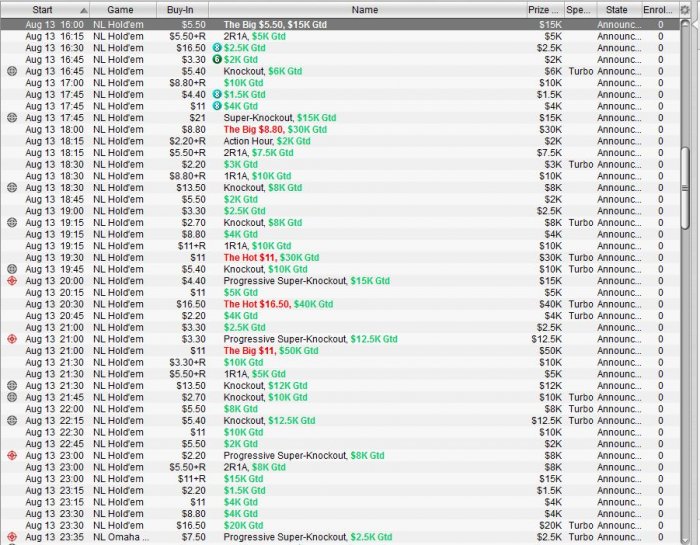Select The Big $8.80, $30K Gtd tournament
Viewport: 700px width, 545px height.
(340, 129)
